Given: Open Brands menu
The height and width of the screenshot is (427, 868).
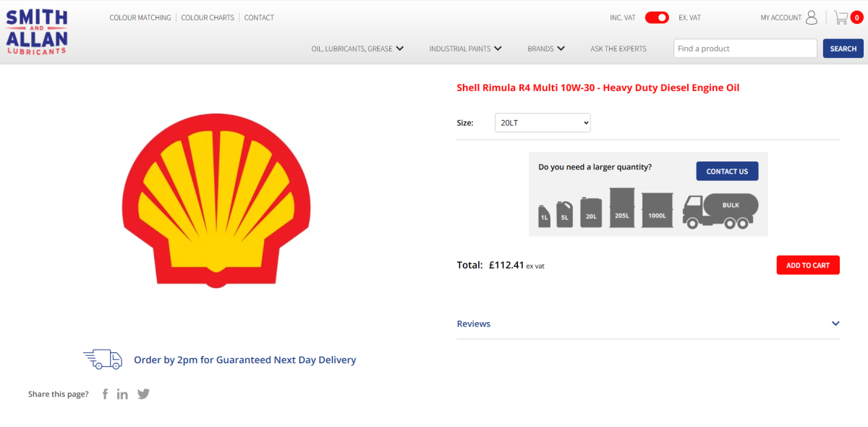Looking at the screenshot, I should pyautogui.click(x=546, y=48).
